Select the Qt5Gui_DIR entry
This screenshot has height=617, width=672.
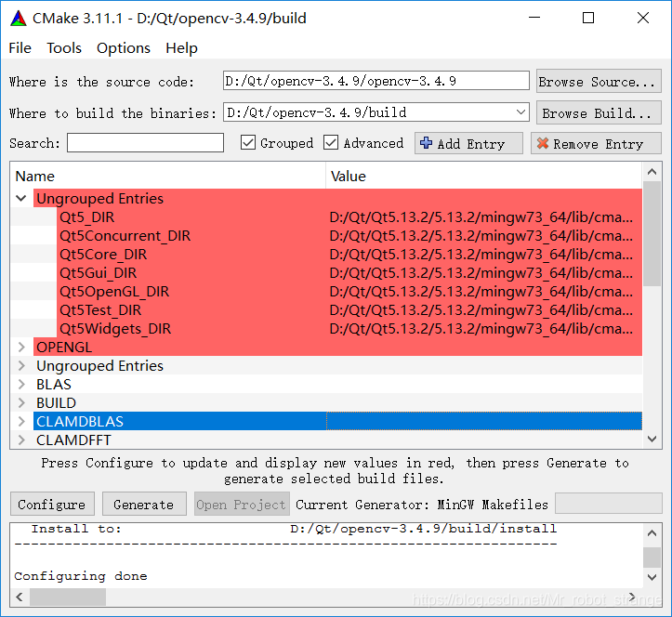(99, 273)
